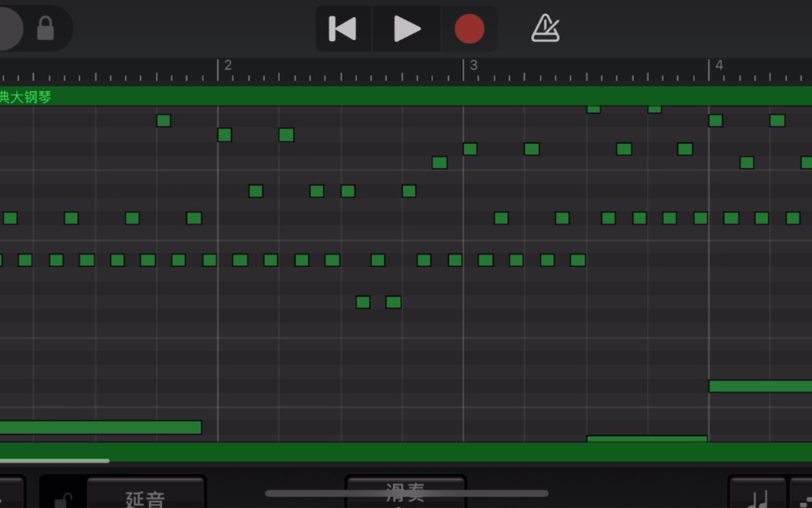This screenshot has width=812, height=508.
Task: Select the highest note in bar 1
Action: pos(164,121)
